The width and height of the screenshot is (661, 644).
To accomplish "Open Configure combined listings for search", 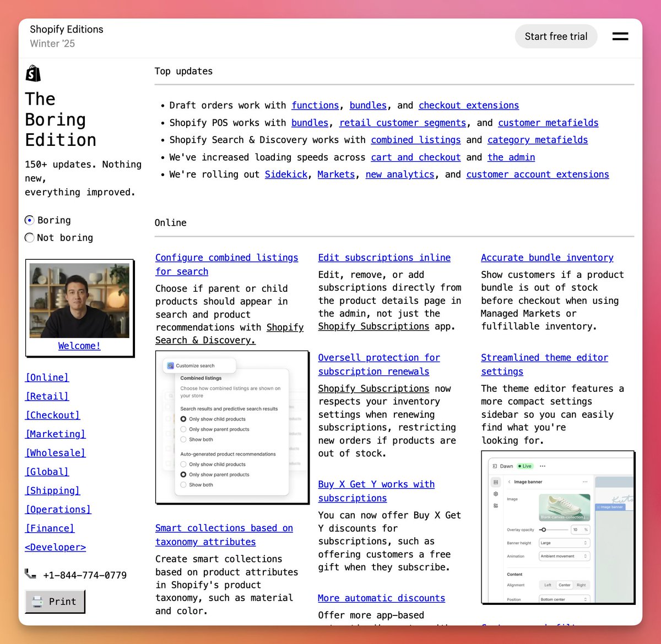I will point(226,264).
